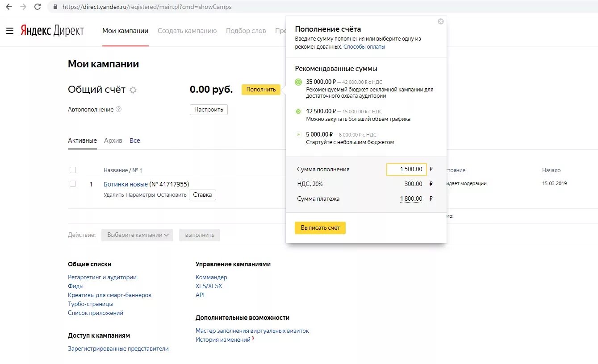
Task: Click Параметры under the campaign
Action: point(140,195)
